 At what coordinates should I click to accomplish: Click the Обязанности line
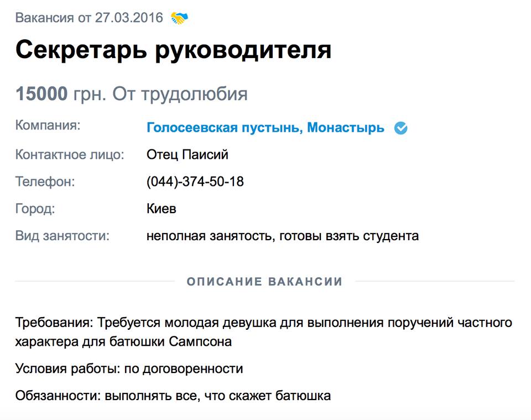pos(173,396)
